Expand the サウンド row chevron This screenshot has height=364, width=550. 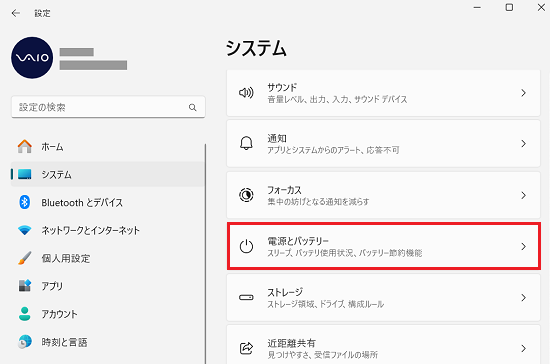(523, 93)
